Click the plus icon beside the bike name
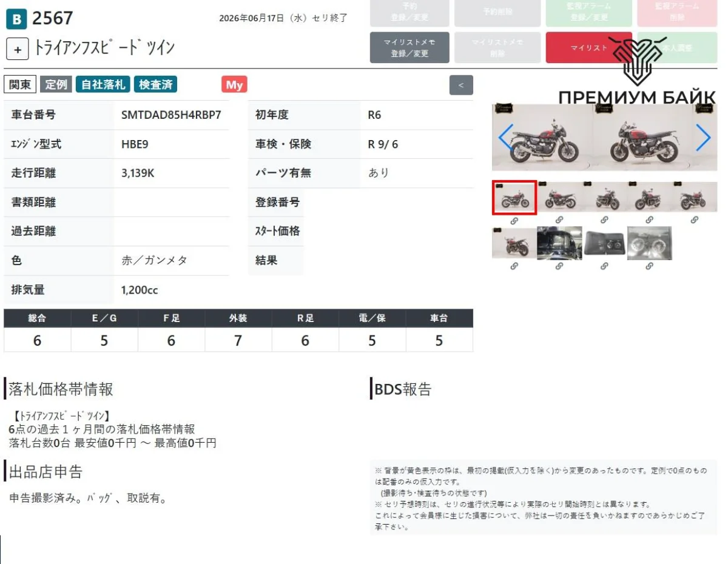 pyautogui.click(x=18, y=49)
